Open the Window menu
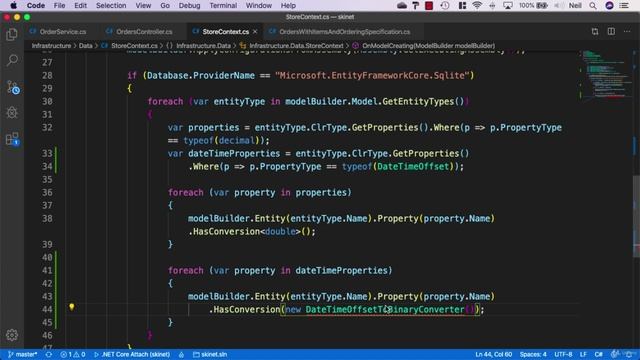Image resolution: width=640 pixels, height=360 pixels. [x=258, y=5]
